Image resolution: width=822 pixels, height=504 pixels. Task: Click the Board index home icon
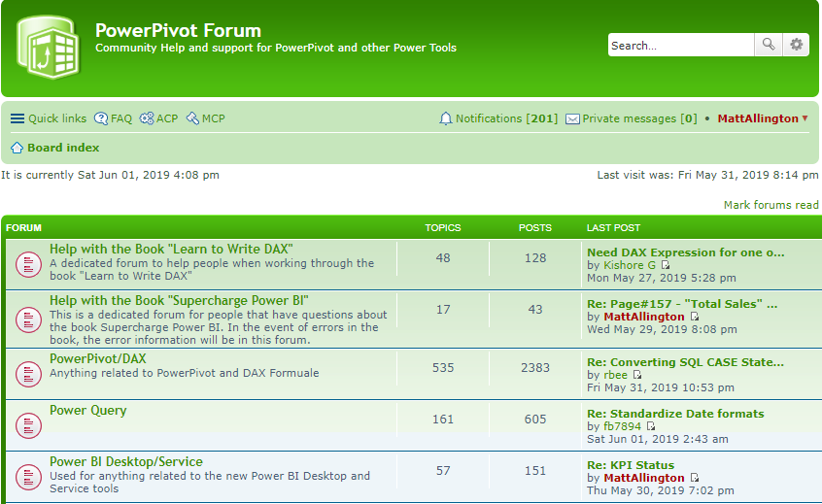[17, 148]
